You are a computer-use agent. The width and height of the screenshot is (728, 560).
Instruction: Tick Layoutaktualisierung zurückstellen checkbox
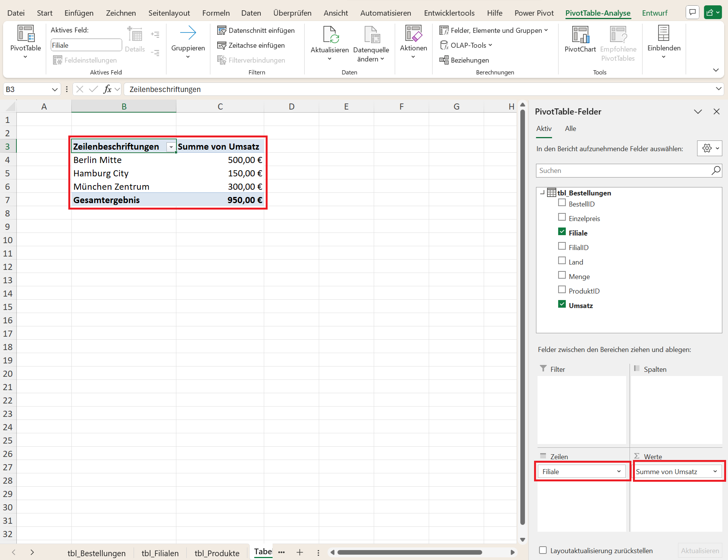(x=542, y=550)
